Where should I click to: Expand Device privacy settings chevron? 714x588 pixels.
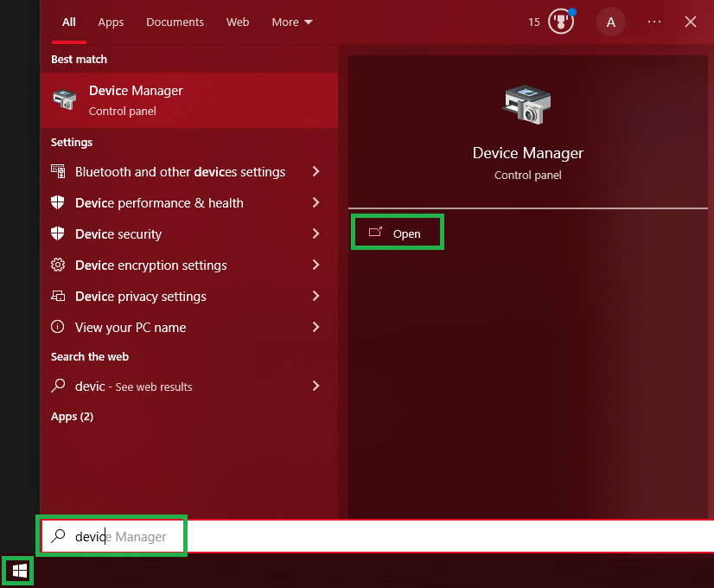(x=316, y=296)
